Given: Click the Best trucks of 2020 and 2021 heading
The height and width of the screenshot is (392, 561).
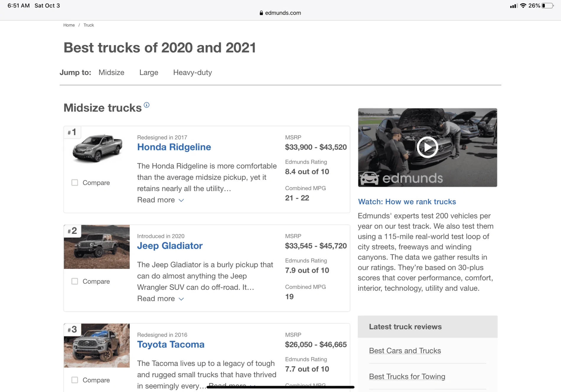Looking at the screenshot, I should (160, 48).
